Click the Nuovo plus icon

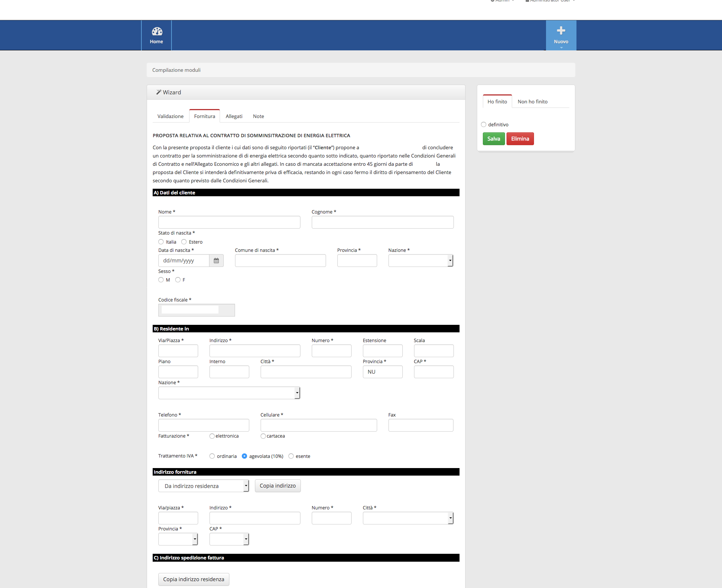(561, 30)
